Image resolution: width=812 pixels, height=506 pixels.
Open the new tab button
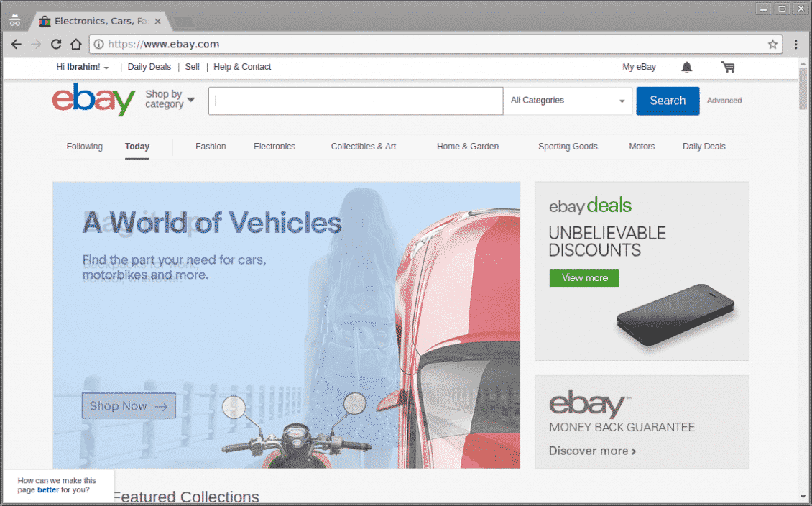[185, 22]
